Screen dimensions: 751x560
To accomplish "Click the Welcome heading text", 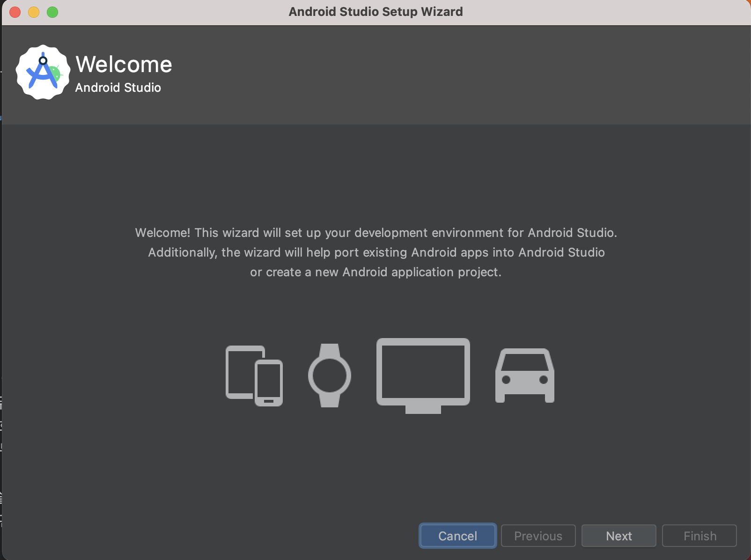I will click(123, 64).
